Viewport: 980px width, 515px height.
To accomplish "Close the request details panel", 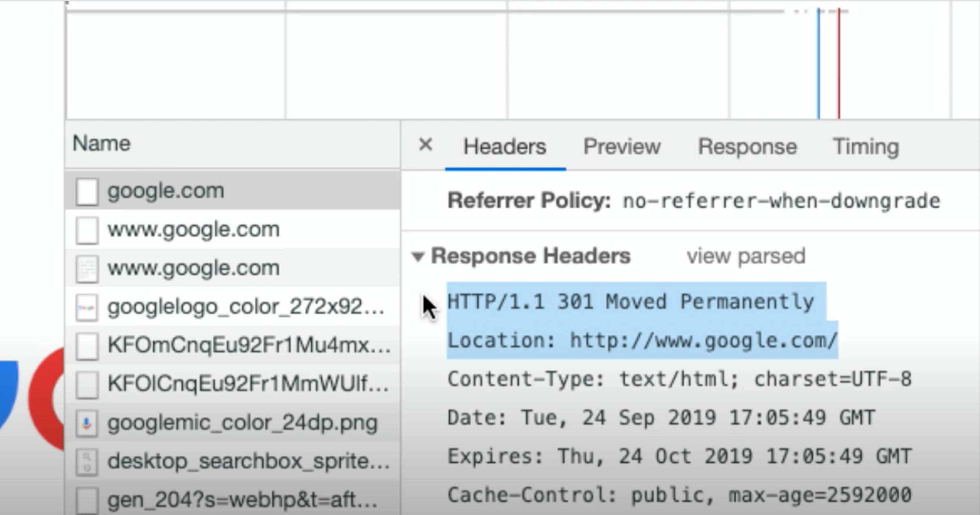I will tap(426, 145).
